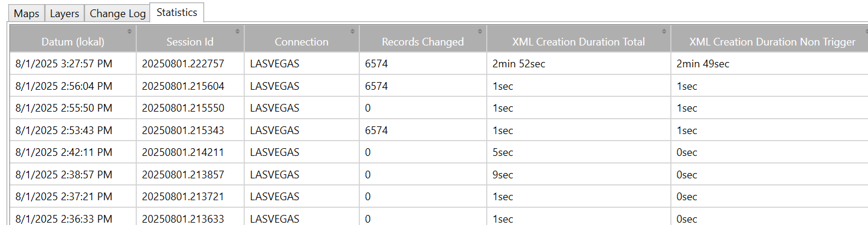Sort by Datum (lokal) column header

[x=73, y=41]
